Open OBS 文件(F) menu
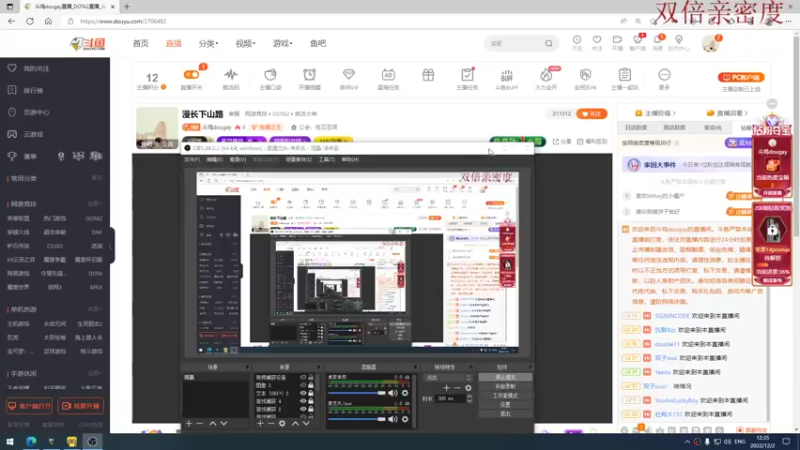The image size is (800, 450). pos(192,160)
